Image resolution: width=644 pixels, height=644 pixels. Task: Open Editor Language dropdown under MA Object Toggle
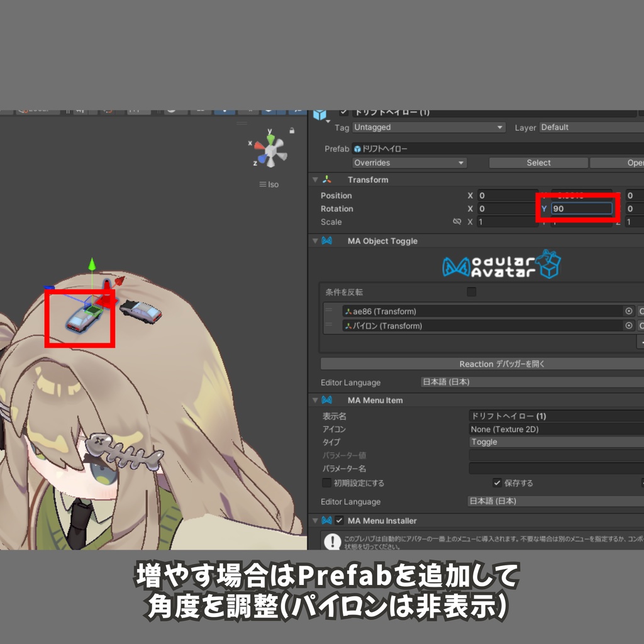[532, 382]
